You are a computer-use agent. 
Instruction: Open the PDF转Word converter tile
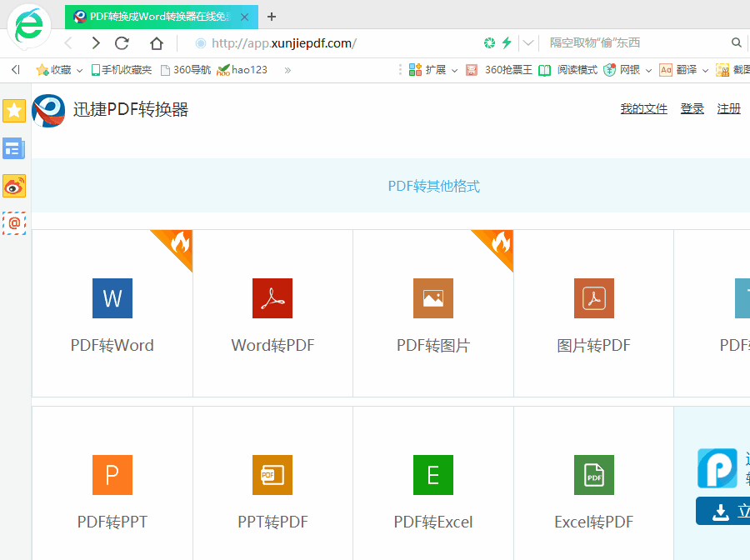click(112, 313)
